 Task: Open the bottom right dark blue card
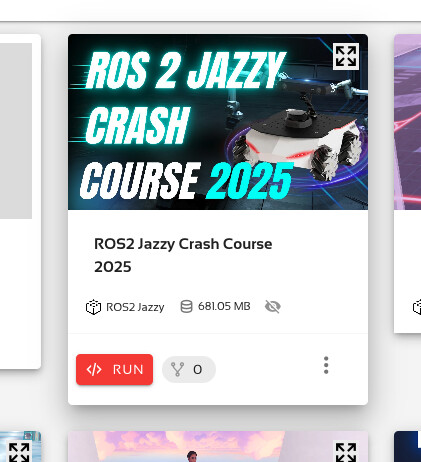pyautogui.click(x=407, y=447)
